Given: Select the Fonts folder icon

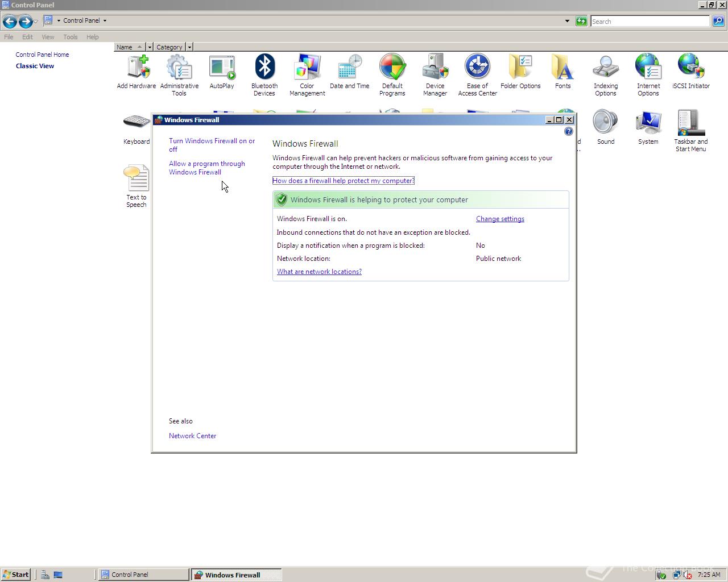Looking at the screenshot, I should 563,73.
